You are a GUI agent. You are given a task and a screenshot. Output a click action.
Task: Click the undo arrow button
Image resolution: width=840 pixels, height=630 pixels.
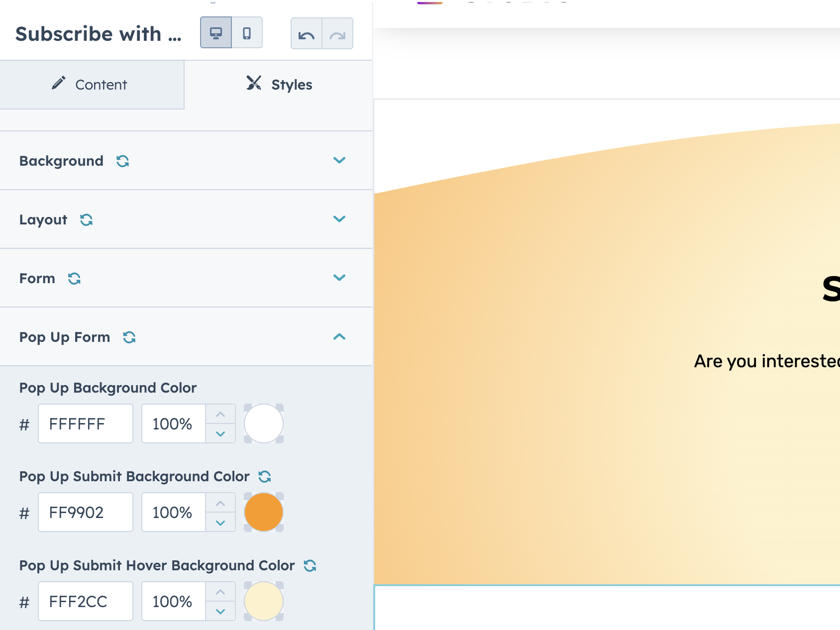click(x=307, y=34)
